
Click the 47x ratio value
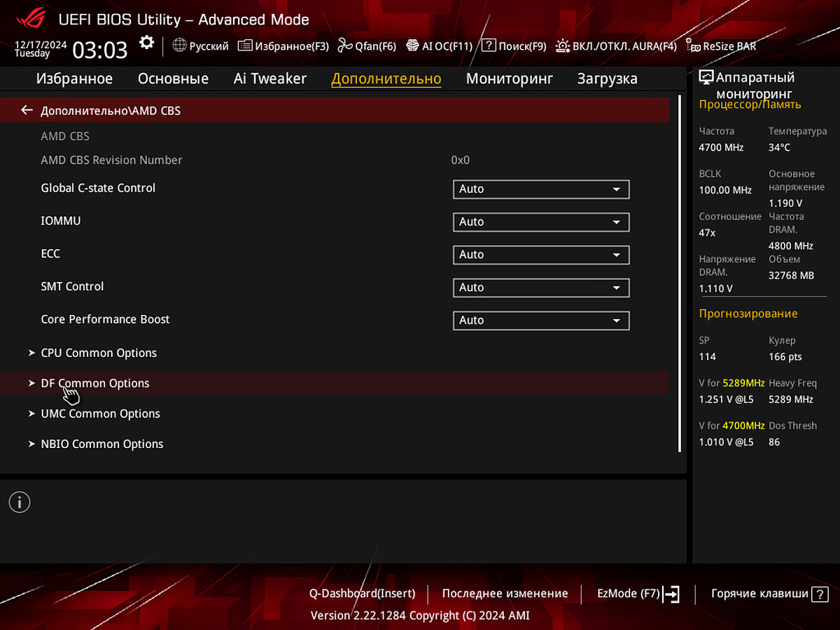coord(707,232)
